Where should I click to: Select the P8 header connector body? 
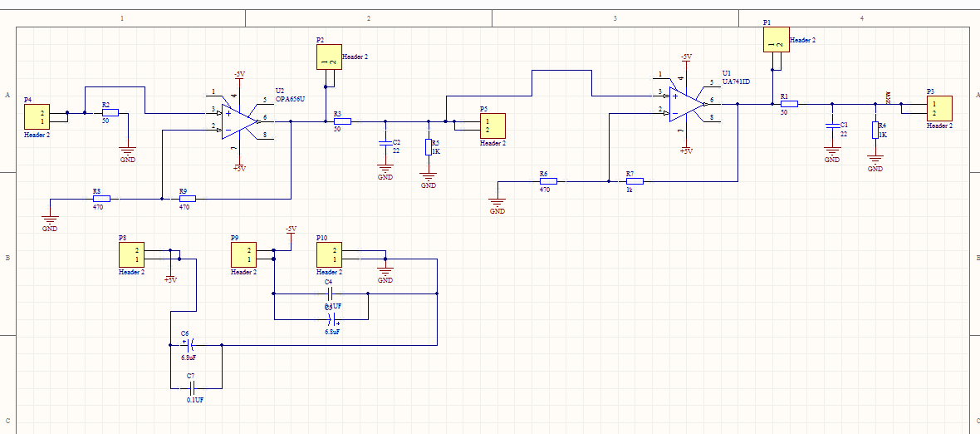click(x=131, y=255)
